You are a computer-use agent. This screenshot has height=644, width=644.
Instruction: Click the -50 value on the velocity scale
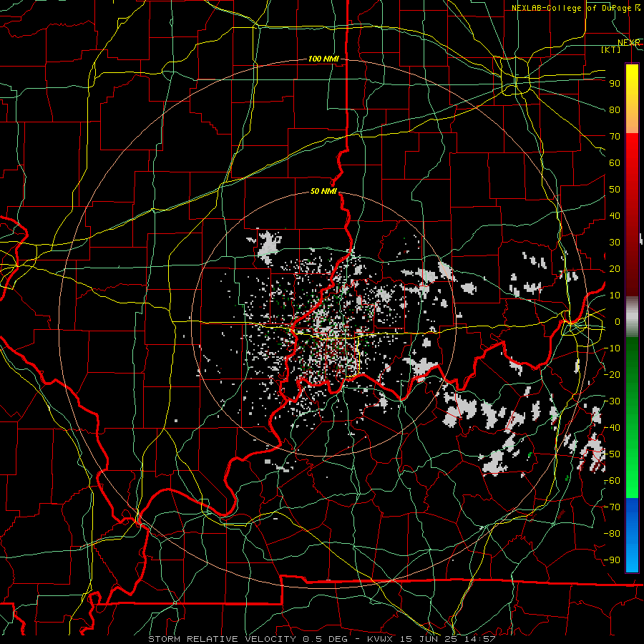tap(612, 454)
